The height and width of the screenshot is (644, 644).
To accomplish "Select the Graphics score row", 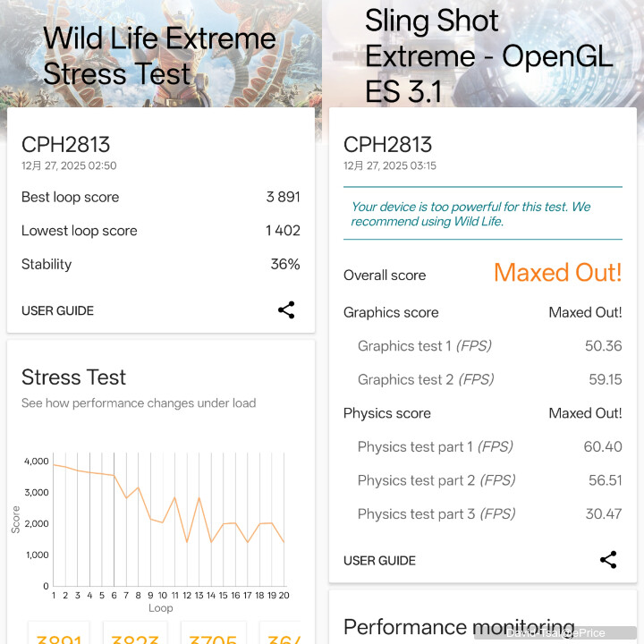I will click(x=482, y=312).
